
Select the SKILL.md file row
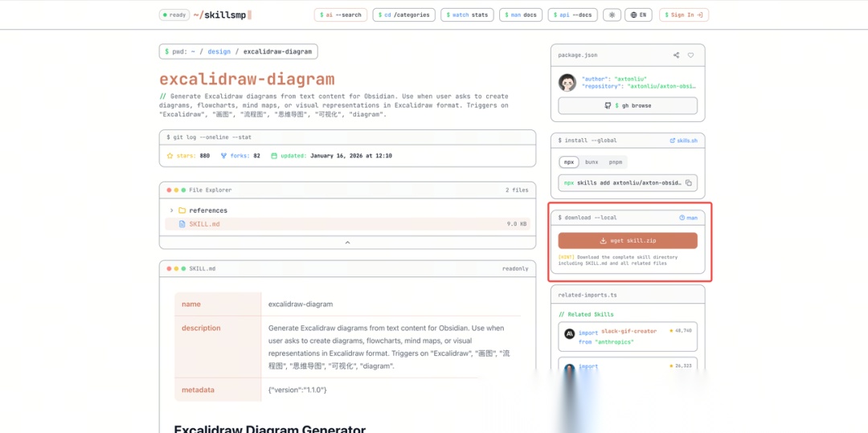(x=348, y=224)
